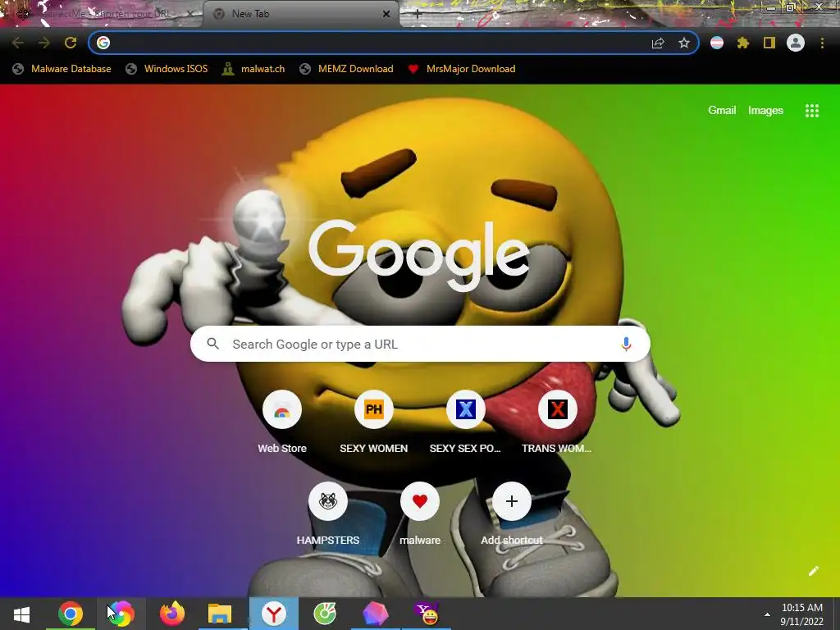Go to Google Images

[x=765, y=111]
